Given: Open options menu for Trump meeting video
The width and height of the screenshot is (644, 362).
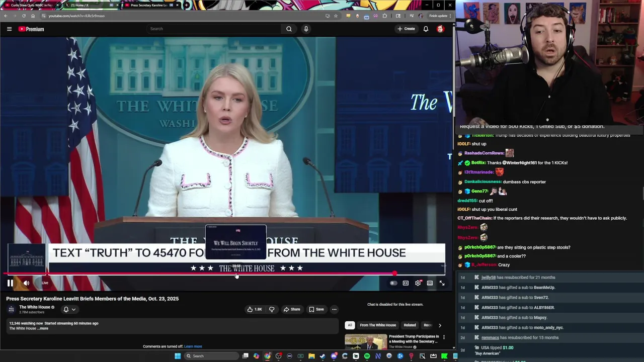Looking at the screenshot, I should pos(444,337).
